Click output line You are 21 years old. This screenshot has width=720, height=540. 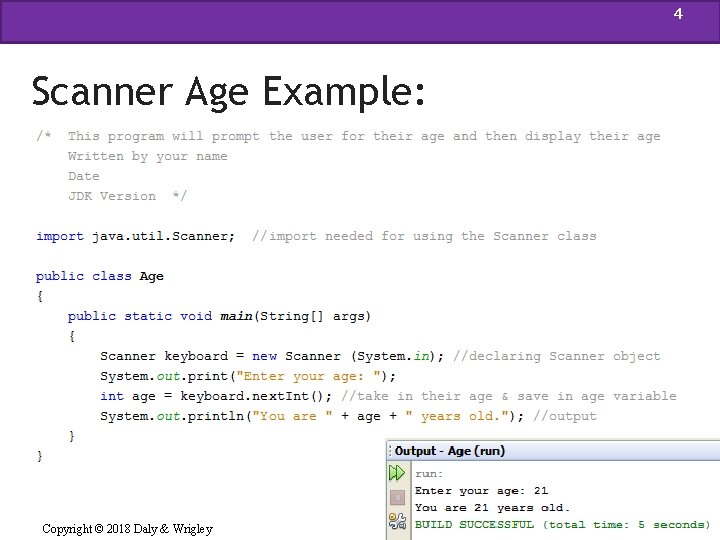[x=492, y=507]
